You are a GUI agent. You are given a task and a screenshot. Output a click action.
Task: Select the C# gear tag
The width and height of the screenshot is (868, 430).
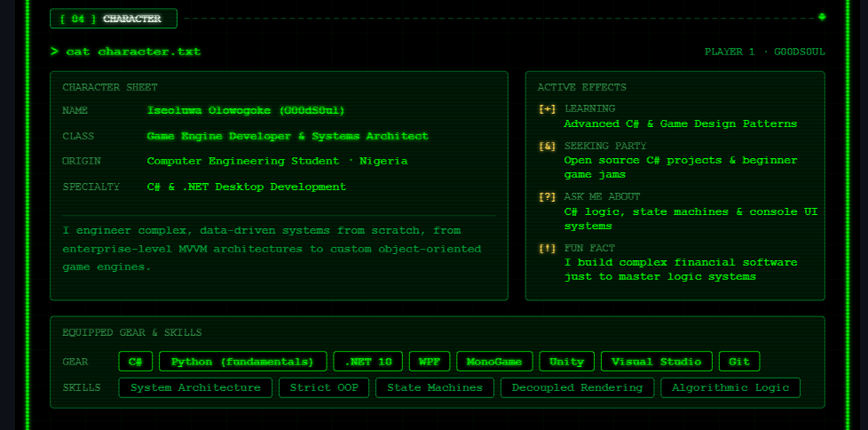click(136, 362)
